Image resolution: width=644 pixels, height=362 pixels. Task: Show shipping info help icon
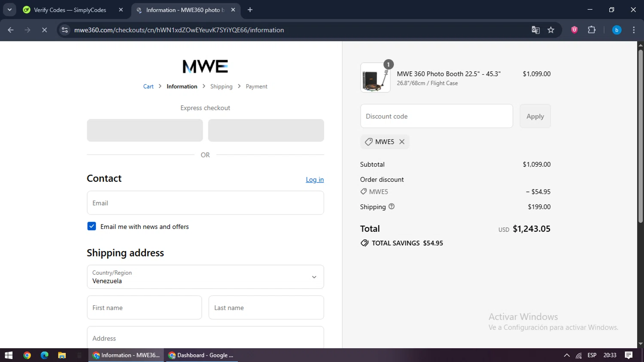[x=392, y=207]
